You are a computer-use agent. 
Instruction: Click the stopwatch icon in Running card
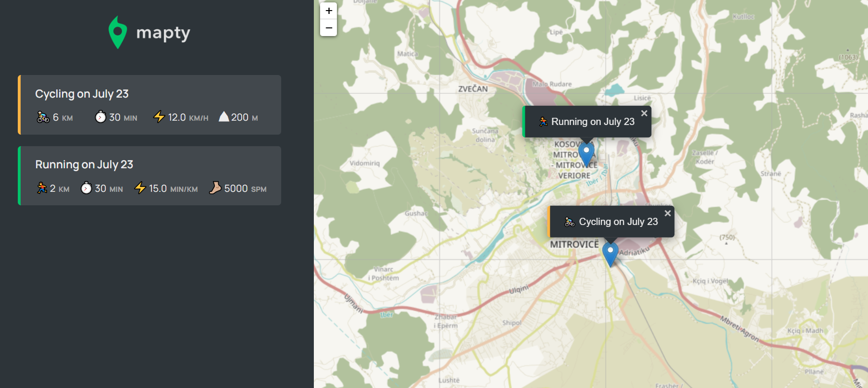[86, 188]
